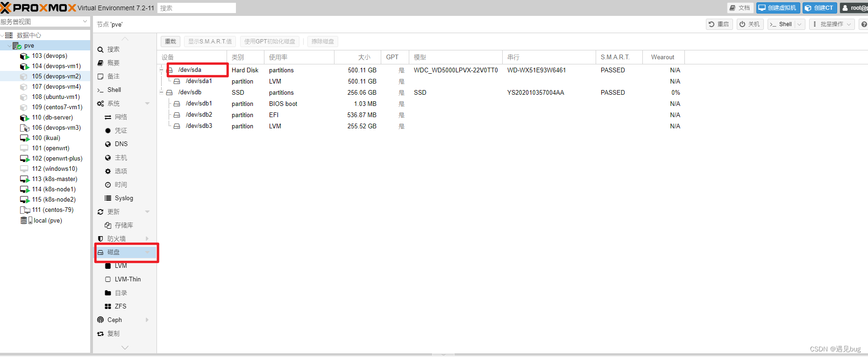Expand the Ceph submenu arrow
868x357 pixels.
pyautogui.click(x=148, y=320)
